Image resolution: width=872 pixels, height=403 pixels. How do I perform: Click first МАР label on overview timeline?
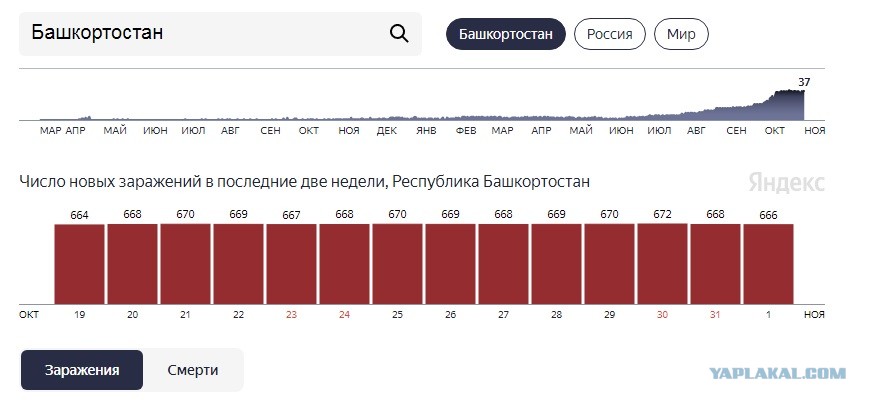coord(51,131)
